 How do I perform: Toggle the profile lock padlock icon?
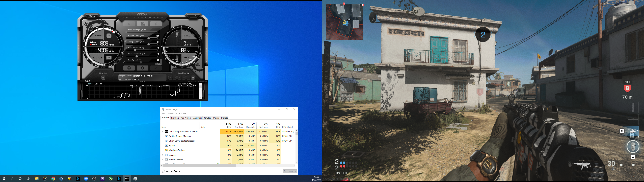(x=188, y=73)
